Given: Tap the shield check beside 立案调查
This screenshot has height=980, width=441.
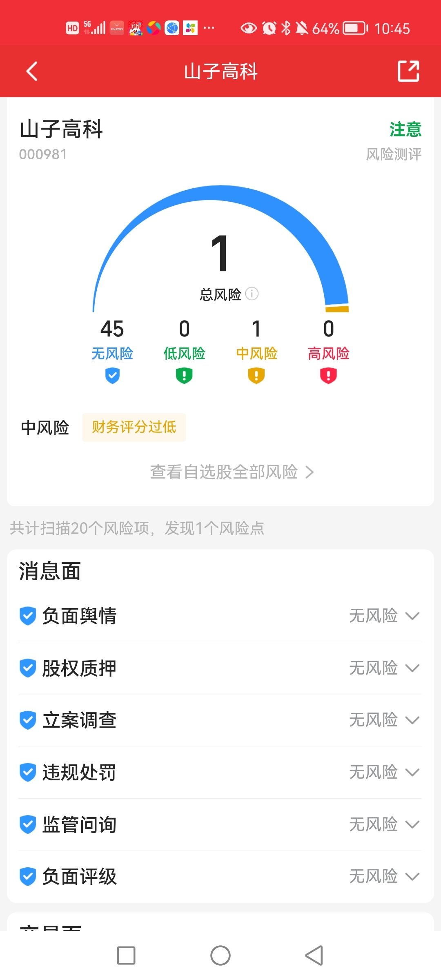Looking at the screenshot, I should (x=28, y=720).
